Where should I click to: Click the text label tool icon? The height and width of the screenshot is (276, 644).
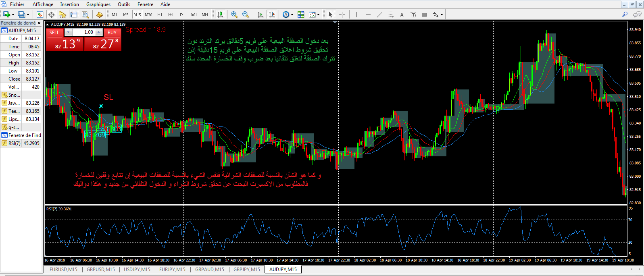(413, 15)
